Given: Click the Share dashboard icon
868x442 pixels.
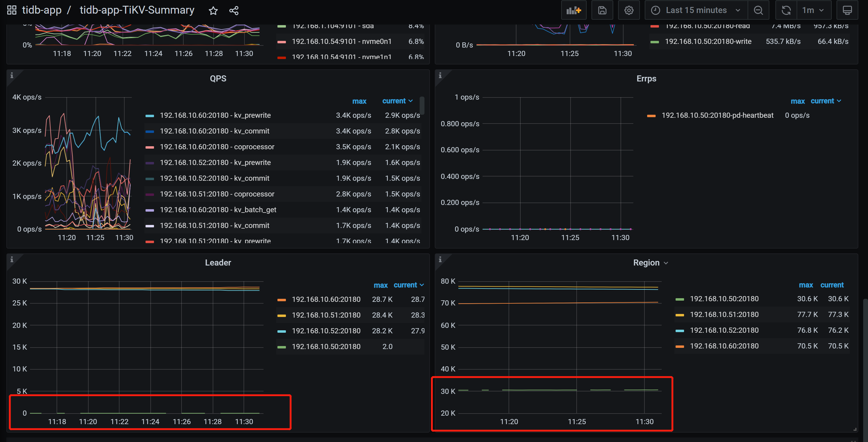Looking at the screenshot, I should click(234, 11).
